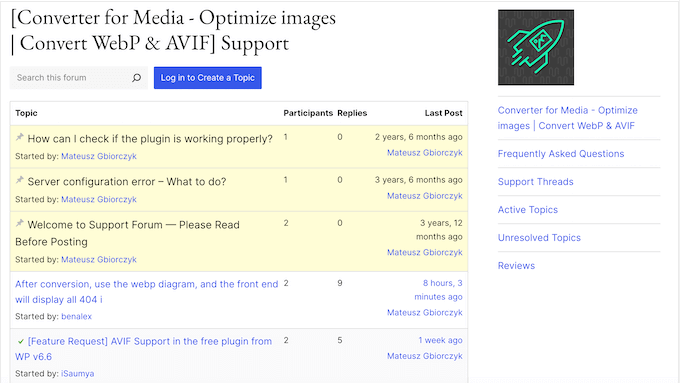
Task: Click the search magnifier icon
Action: point(137,78)
